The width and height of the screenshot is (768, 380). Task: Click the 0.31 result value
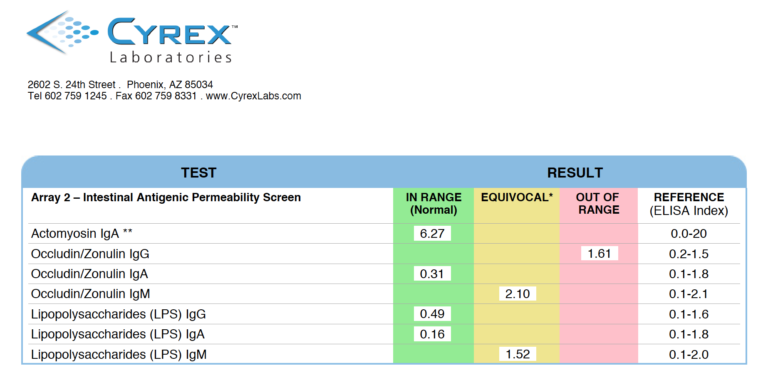point(432,274)
